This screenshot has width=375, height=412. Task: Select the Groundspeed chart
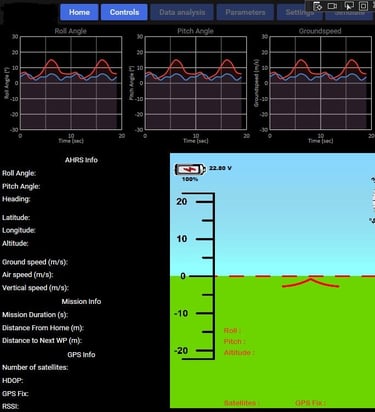tap(320, 83)
